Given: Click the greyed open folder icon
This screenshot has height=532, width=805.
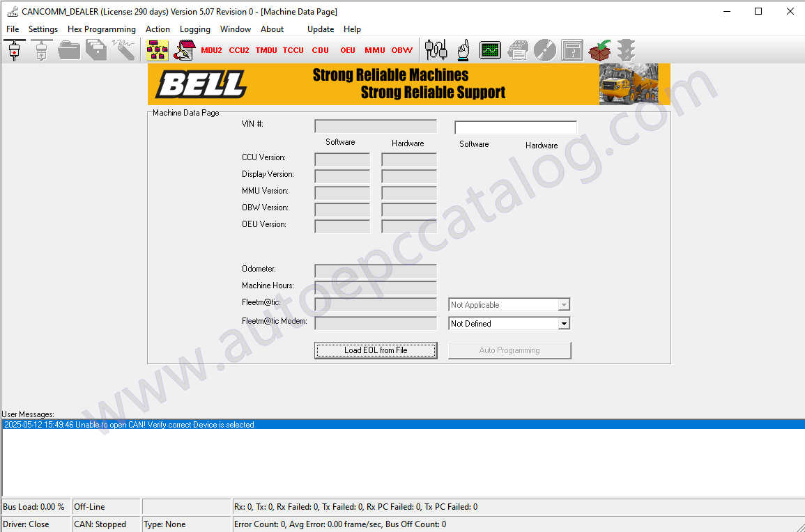Looking at the screenshot, I should coord(69,50).
